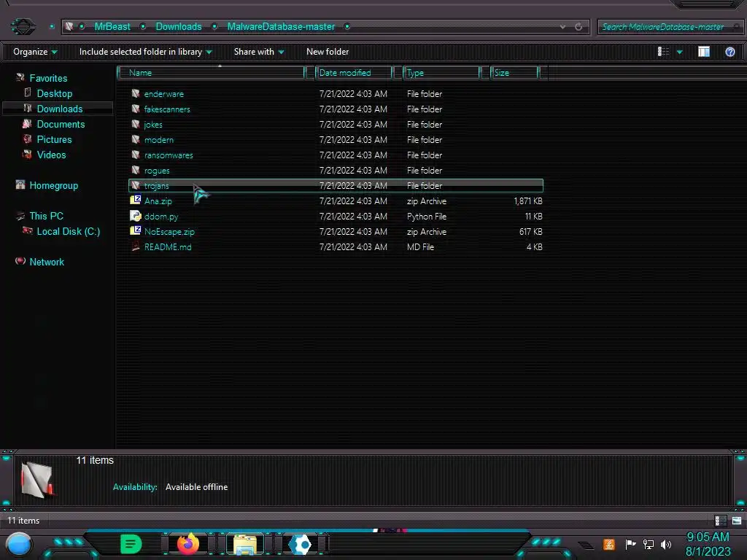The image size is (747, 560).
Task: Open Pictures in the navigation pane
Action: 54,139
